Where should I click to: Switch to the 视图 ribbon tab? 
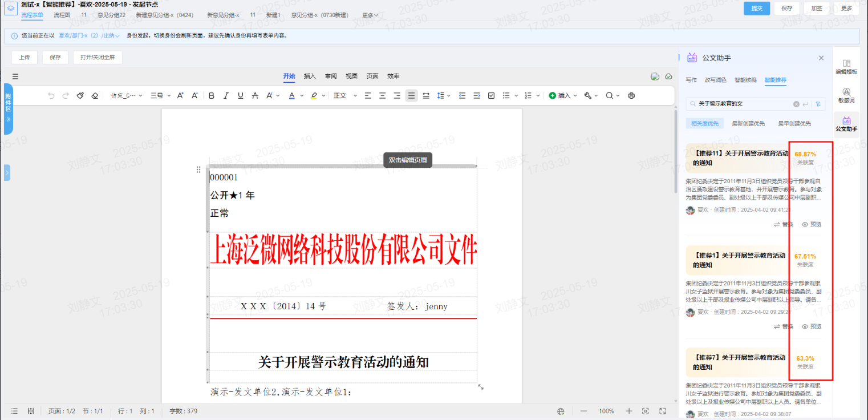(351, 76)
